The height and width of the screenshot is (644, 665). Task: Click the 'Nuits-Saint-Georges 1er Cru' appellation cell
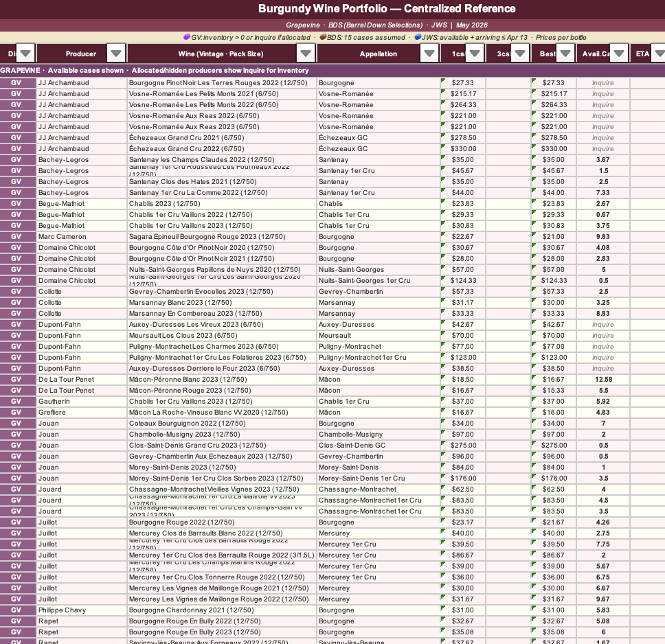coord(379,281)
